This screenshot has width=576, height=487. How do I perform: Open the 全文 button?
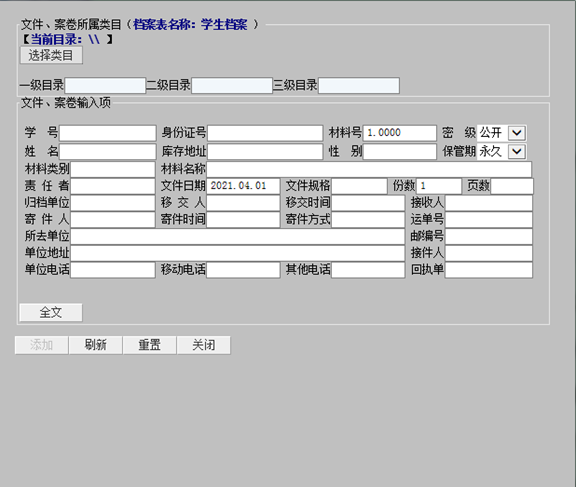coord(51,313)
